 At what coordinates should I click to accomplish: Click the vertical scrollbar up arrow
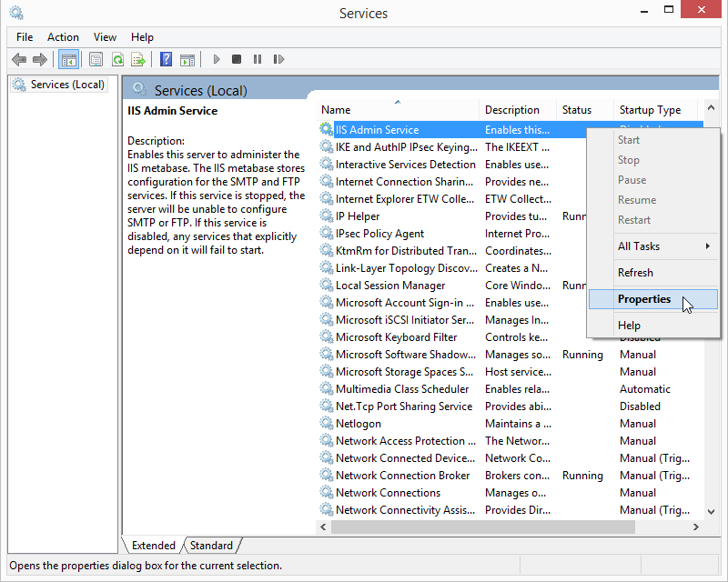[711, 107]
